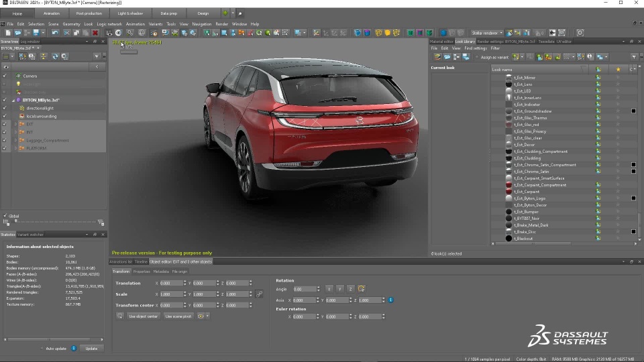This screenshot has width=644, height=362.
Task: Click the scale link chain icon
Action: (259, 294)
